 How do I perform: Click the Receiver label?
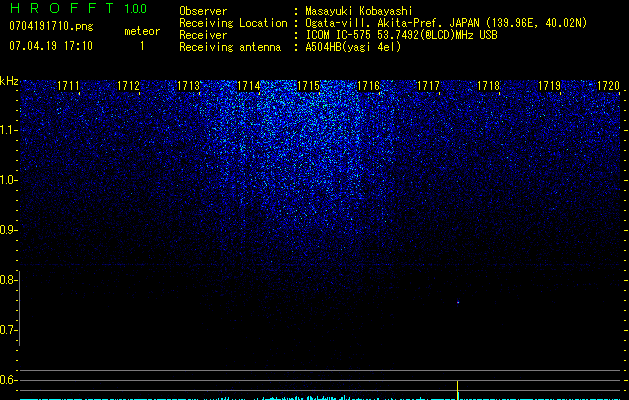[x=203, y=35]
